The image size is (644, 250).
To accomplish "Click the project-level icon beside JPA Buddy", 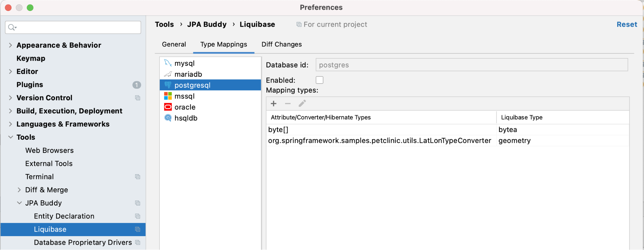I will 138,203.
